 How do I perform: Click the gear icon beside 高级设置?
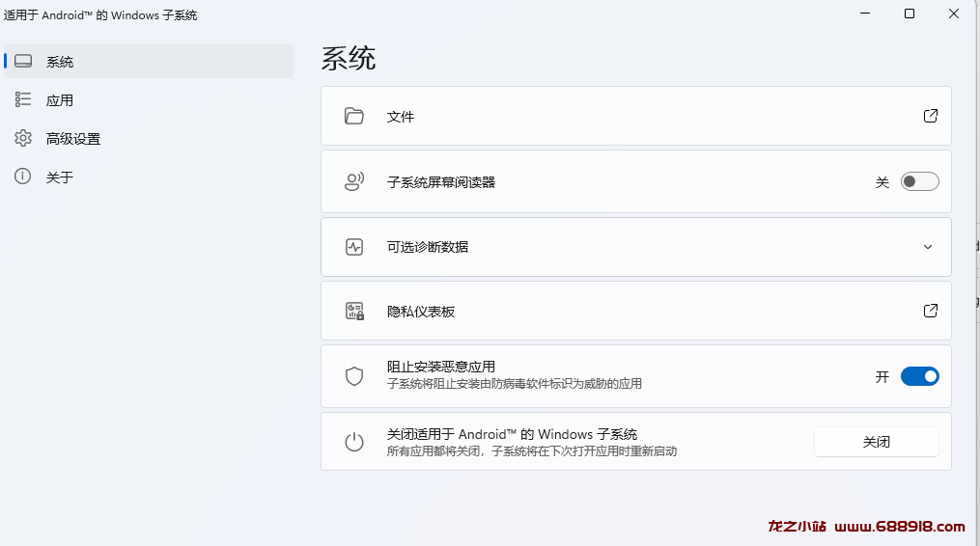[x=23, y=138]
